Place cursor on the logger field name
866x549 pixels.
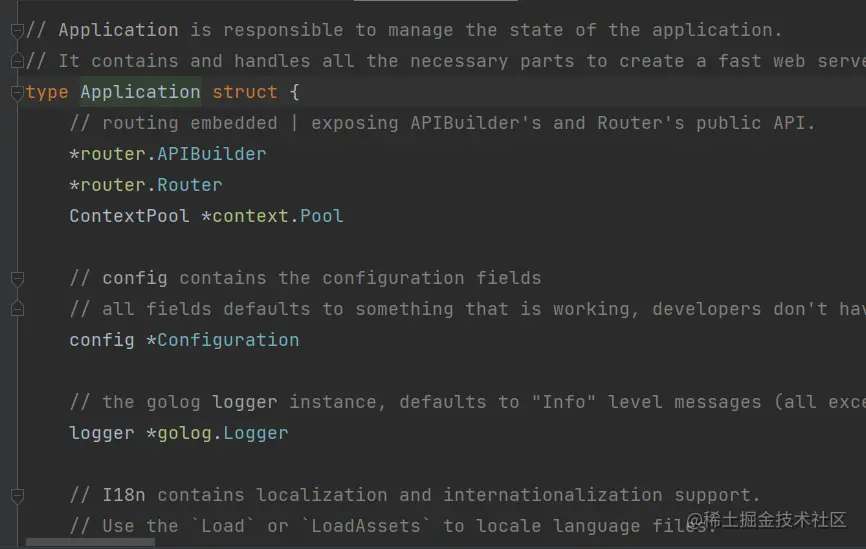(101, 433)
